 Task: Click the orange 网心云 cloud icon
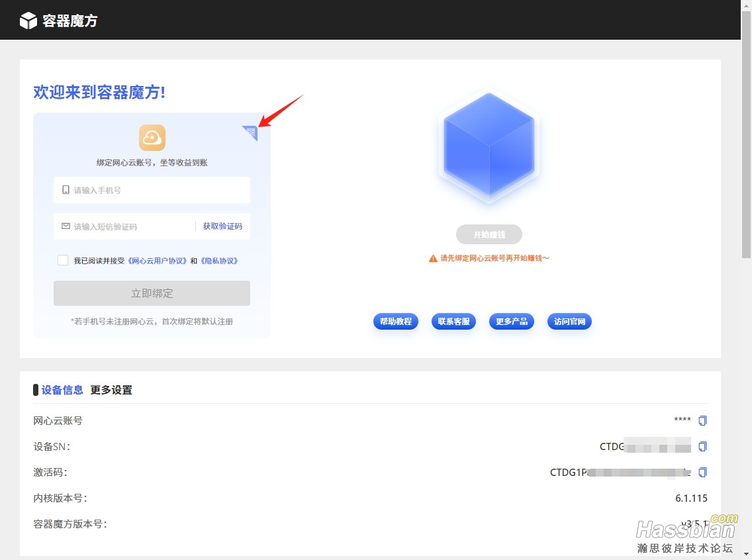coord(152,138)
